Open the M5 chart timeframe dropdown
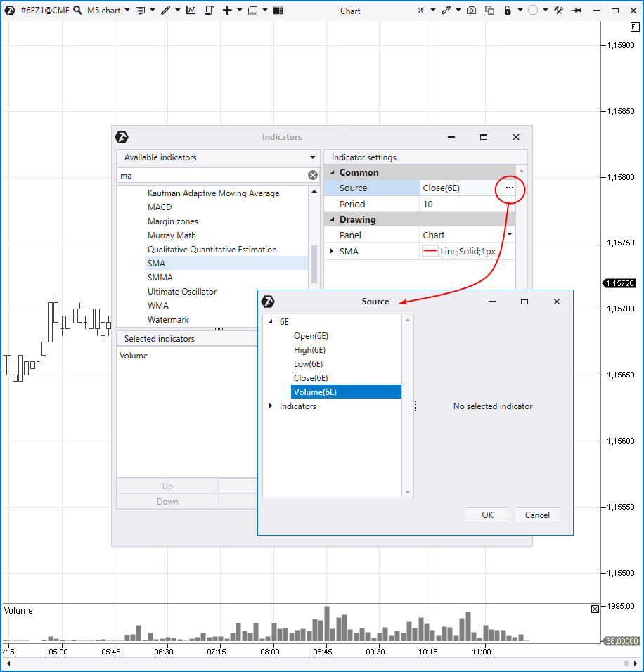Image resolution: width=644 pixels, height=672 pixels. (108, 11)
